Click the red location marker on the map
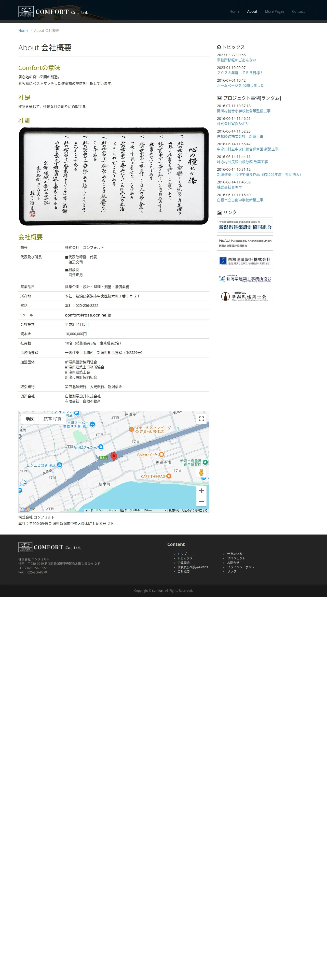Screen dimensions: 327x980 coord(113,456)
